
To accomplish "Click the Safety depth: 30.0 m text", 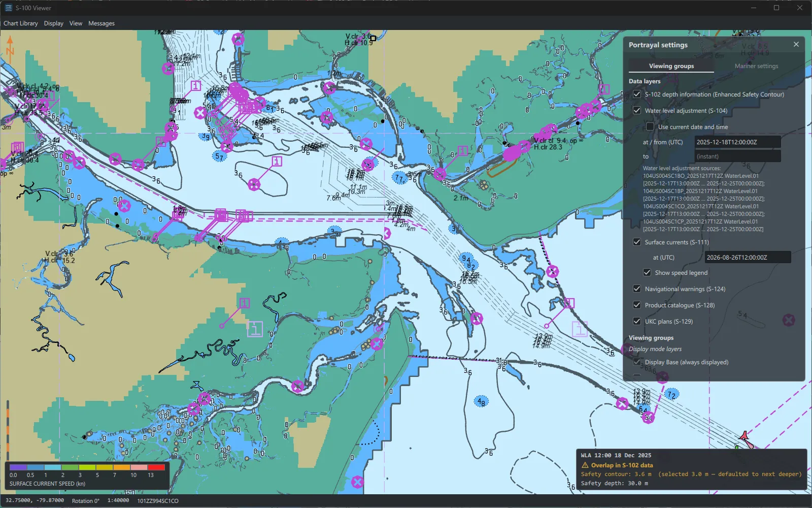I will tap(615, 483).
